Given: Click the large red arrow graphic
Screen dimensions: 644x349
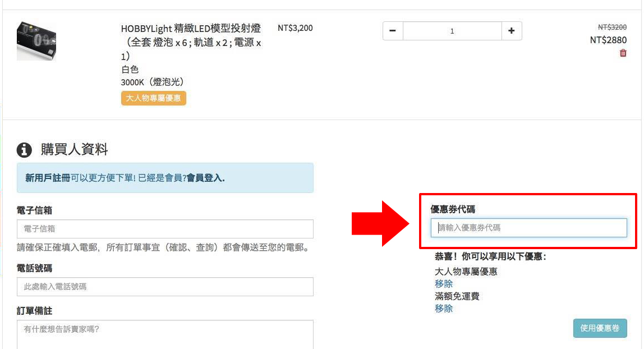Looking at the screenshot, I should [x=381, y=223].
